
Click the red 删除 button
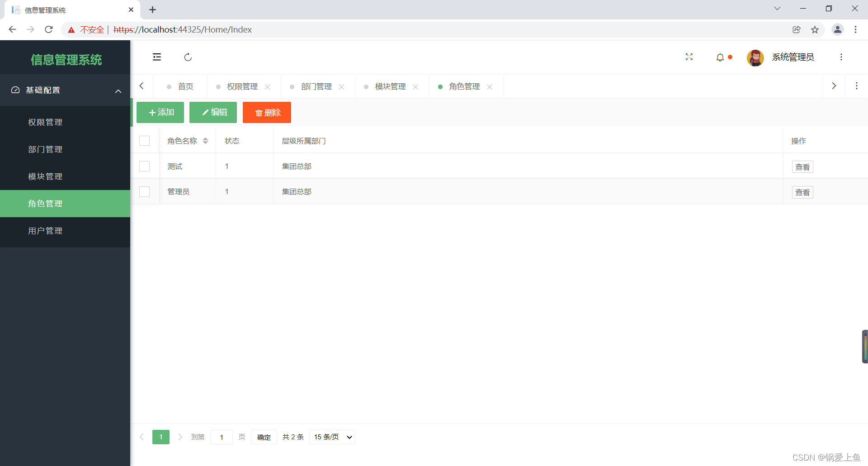(267, 112)
